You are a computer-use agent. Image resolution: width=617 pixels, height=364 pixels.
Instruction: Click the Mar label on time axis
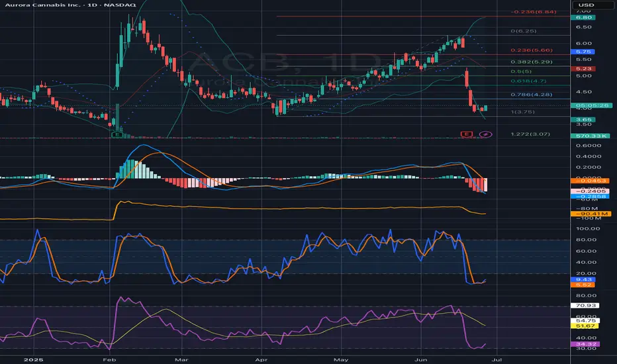point(181,360)
